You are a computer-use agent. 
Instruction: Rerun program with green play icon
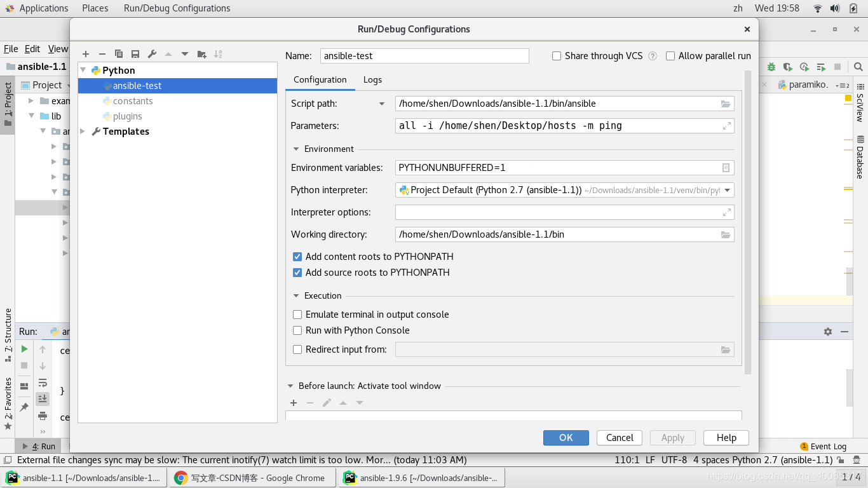click(x=24, y=349)
